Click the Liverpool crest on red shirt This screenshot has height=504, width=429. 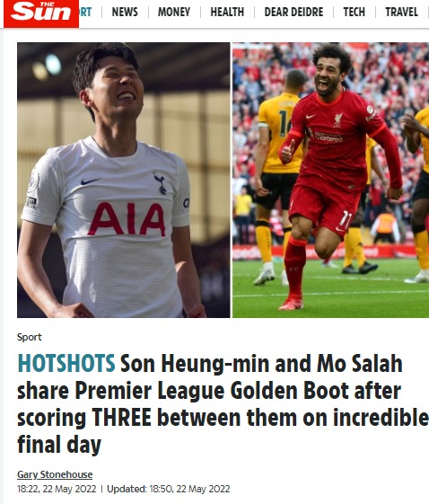(337, 119)
